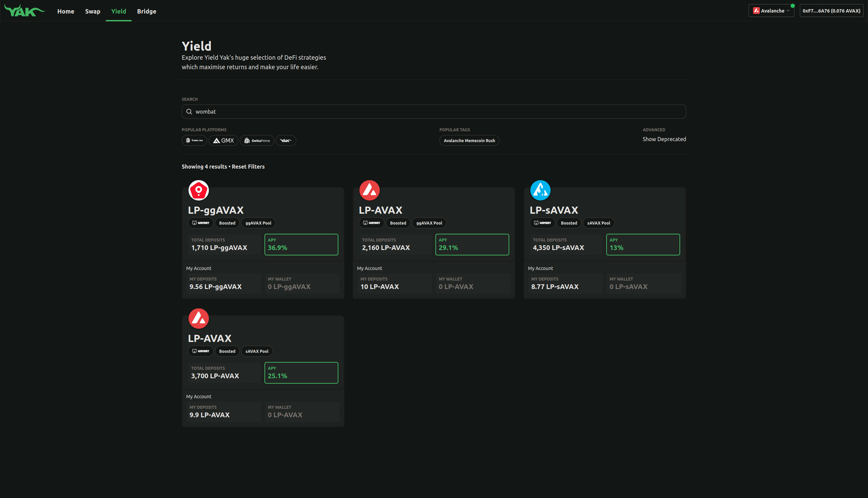868x498 pixels.
Task: Click total deposits 1,710 LP-ggAVAX
Action: 224,245
